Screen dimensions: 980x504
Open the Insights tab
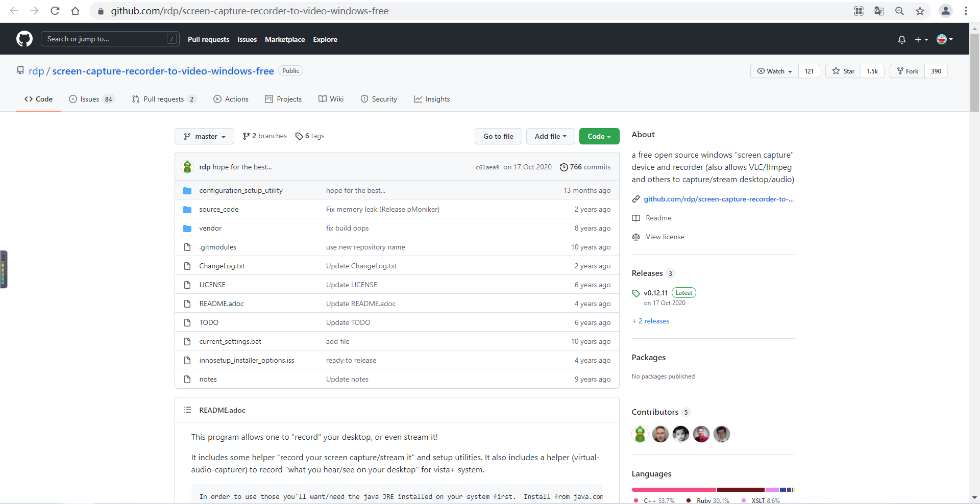[432, 99]
